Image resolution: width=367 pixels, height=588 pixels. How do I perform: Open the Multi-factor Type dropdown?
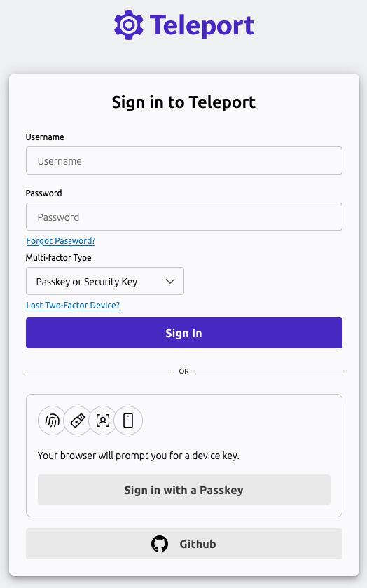[105, 281]
